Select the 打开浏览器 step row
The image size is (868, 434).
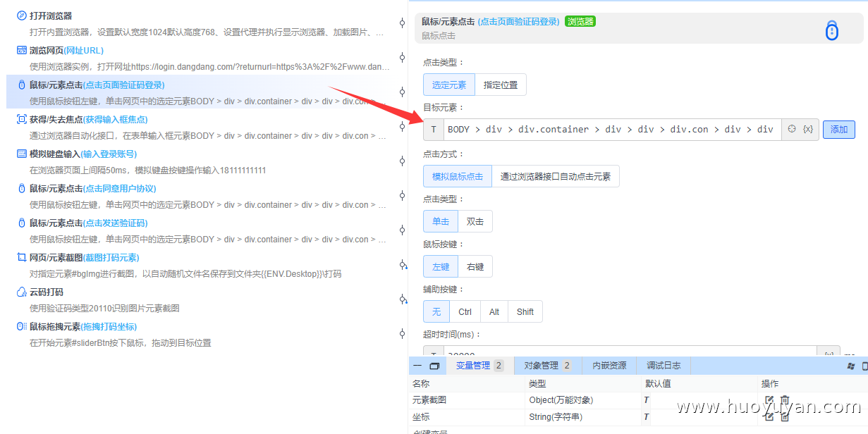pyautogui.click(x=197, y=24)
